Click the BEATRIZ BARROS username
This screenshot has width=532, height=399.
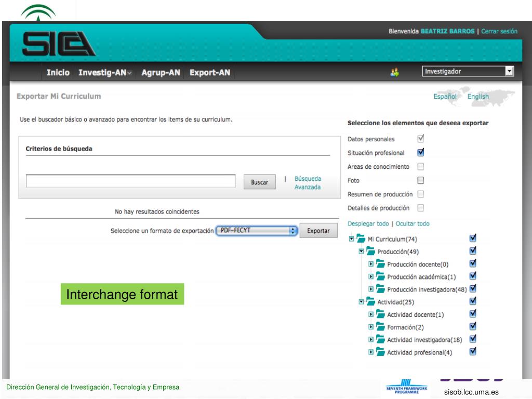click(447, 31)
